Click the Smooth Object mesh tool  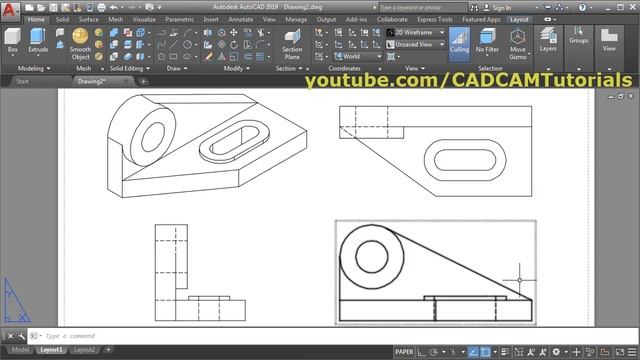pos(80,44)
